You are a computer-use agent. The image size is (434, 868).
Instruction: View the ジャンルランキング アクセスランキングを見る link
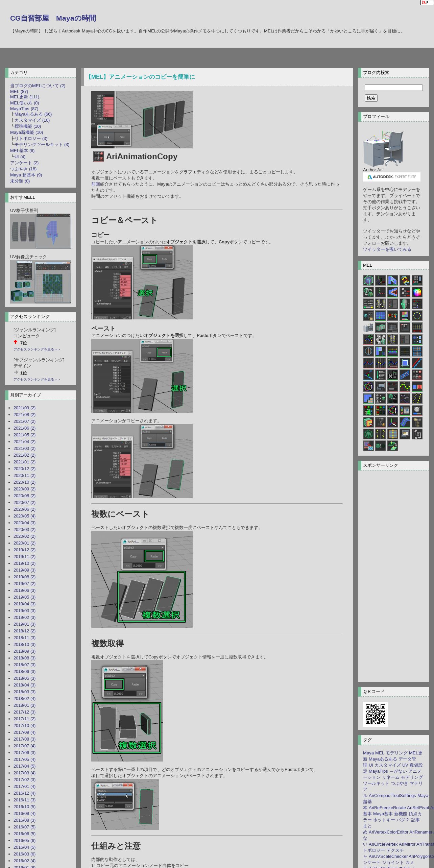point(37,349)
